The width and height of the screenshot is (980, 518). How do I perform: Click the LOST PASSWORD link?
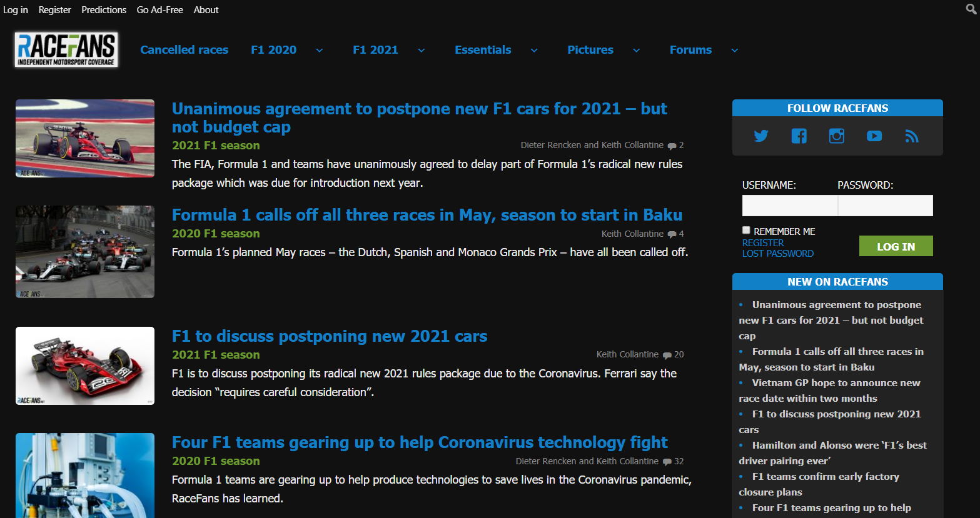(x=778, y=254)
